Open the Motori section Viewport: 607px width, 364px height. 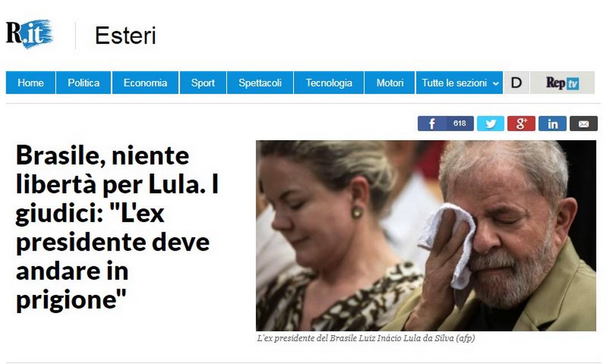point(390,83)
